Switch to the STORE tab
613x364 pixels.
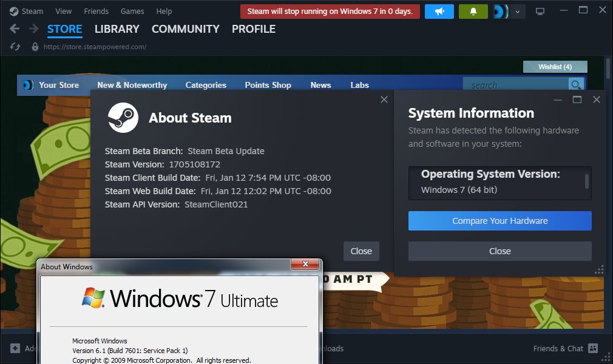click(64, 29)
